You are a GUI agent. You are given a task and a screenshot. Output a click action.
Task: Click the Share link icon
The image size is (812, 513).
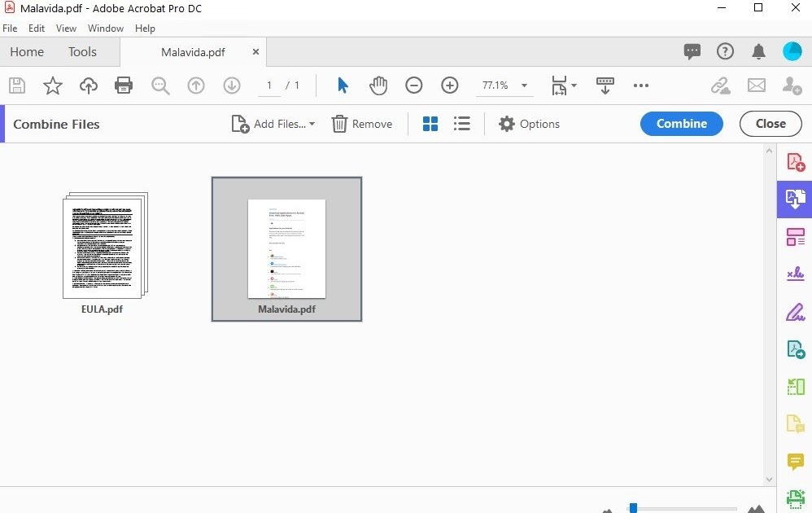(x=720, y=85)
